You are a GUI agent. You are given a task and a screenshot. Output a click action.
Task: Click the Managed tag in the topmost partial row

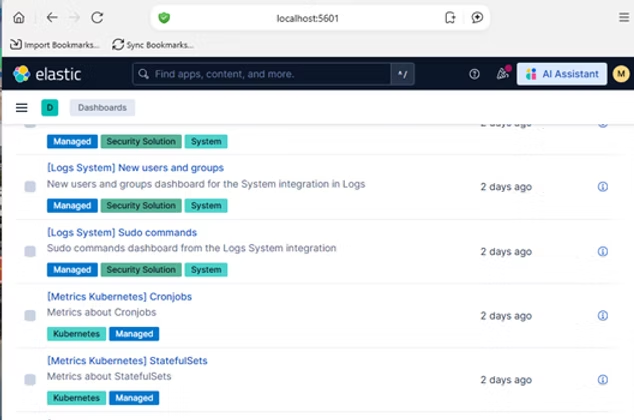click(72, 141)
